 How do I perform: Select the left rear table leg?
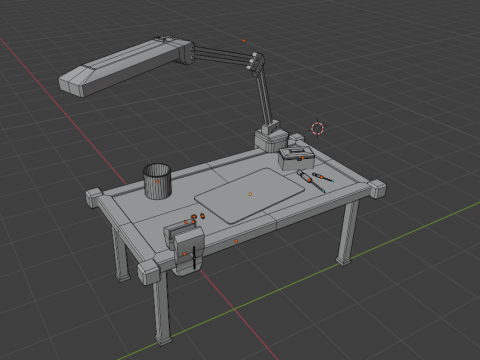click(121, 255)
